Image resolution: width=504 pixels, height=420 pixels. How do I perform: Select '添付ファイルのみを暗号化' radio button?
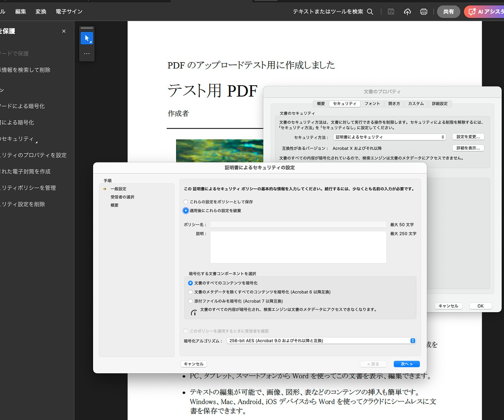191,301
